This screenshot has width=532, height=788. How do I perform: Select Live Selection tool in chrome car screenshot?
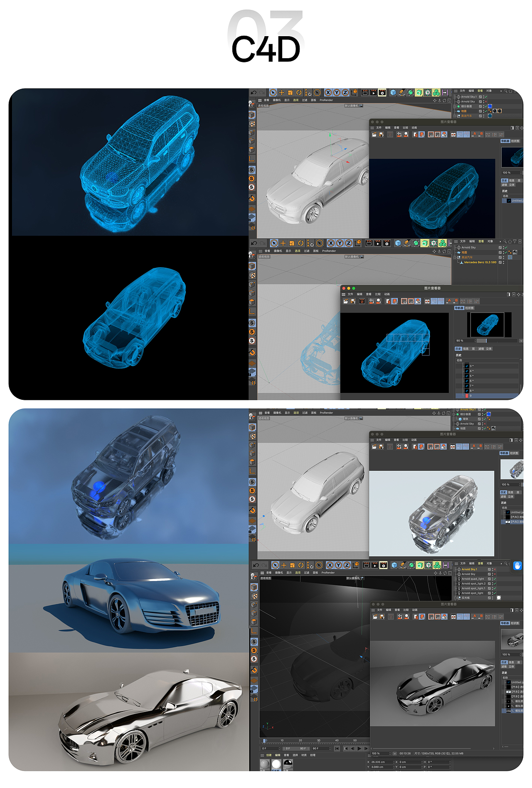(275, 565)
